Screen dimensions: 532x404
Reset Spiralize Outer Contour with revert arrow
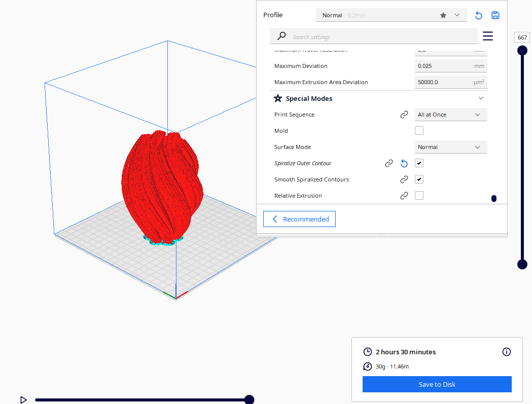[404, 163]
